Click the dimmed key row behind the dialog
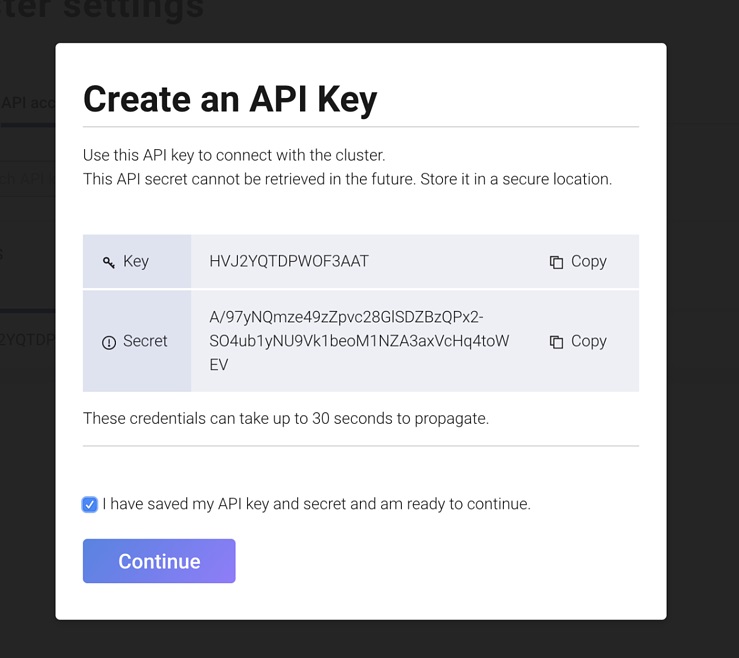The width and height of the screenshot is (739, 658). point(27,339)
